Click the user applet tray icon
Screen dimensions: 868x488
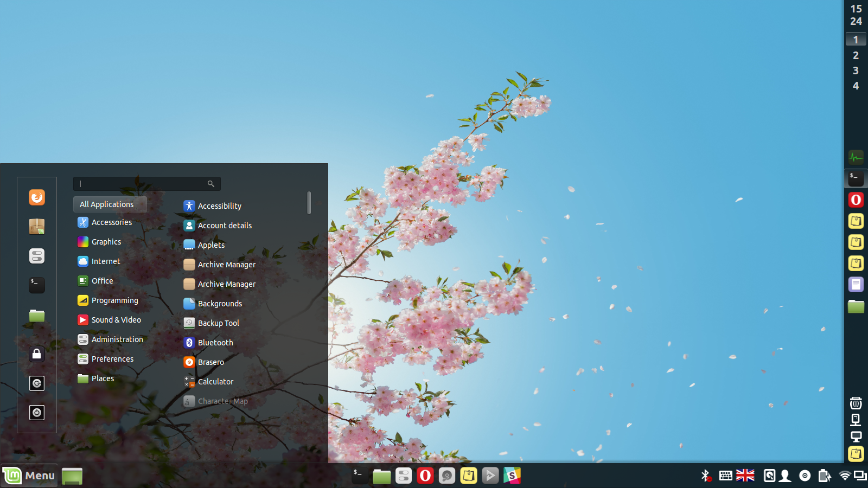click(785, 476)
